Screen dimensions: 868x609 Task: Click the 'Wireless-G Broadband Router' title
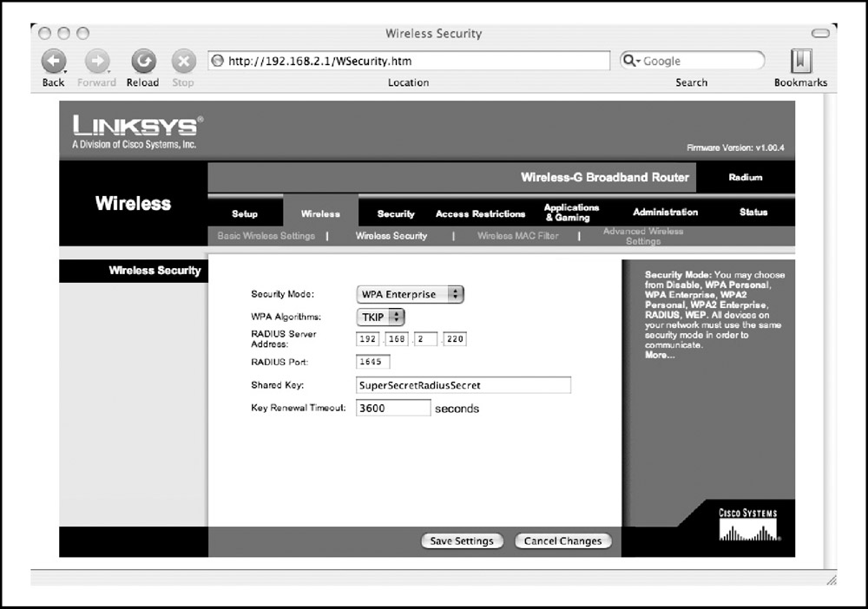[x=605, y=178]
